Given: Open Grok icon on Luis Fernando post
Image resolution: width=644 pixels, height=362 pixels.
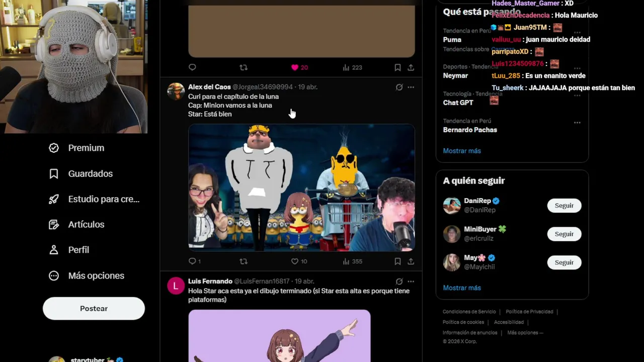Looking at the screenshot, I should click(x=399, y=282).
